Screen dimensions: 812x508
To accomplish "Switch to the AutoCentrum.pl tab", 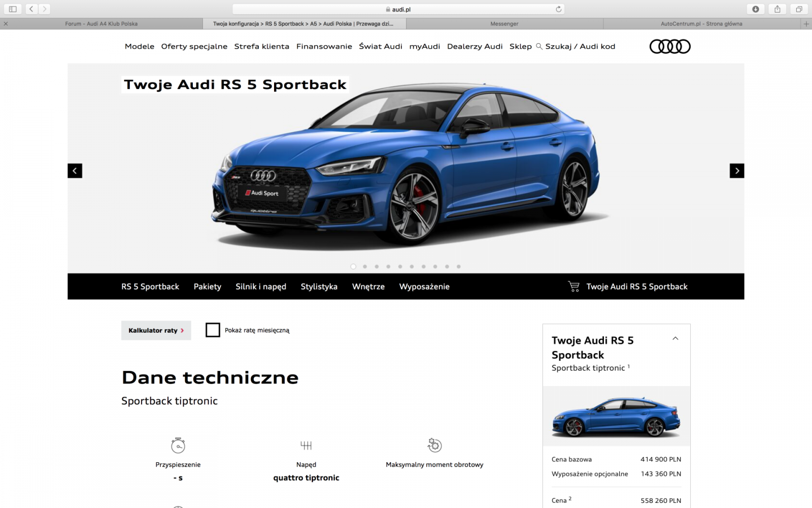I will (x=701, y=23).
